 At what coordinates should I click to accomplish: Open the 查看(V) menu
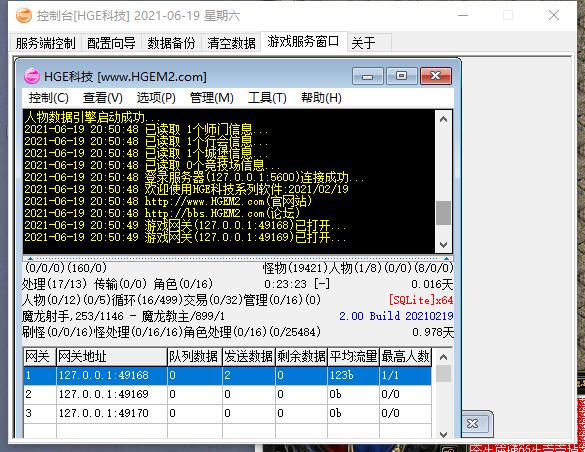point(103,98)
